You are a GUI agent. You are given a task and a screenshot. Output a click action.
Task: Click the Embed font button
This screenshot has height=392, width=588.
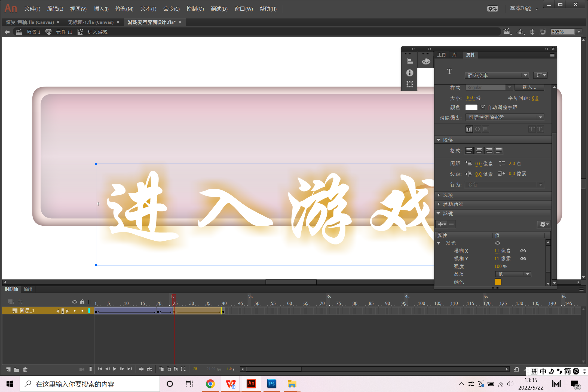529,87
